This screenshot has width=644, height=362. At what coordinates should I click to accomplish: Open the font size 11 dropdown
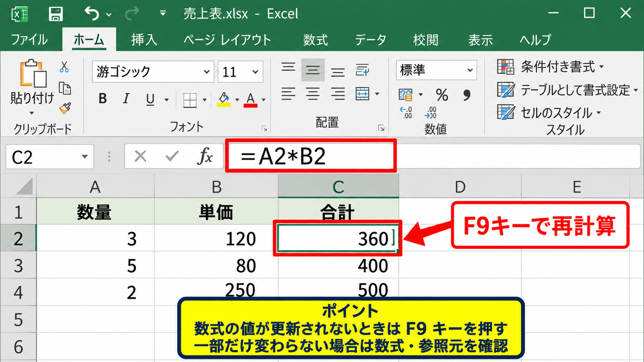[255, 72]
